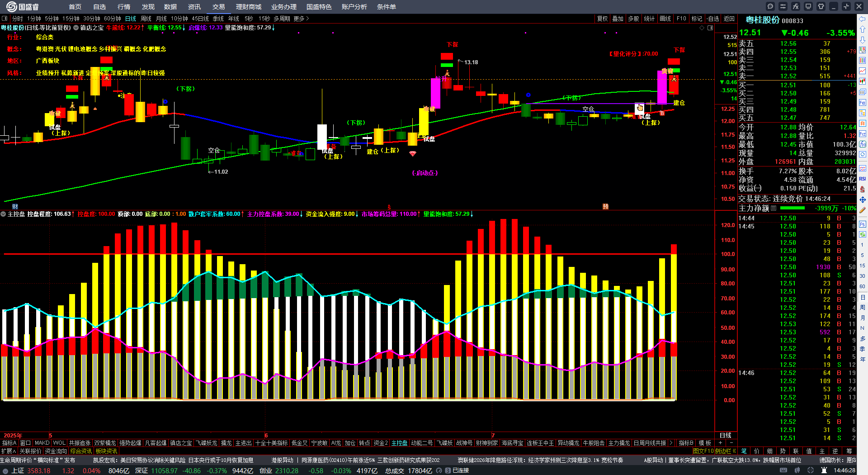The image size is (868, 475).
Task: Click the layout panel icon left of 分时
Action: pyautogui.click(x=5, y=19)
